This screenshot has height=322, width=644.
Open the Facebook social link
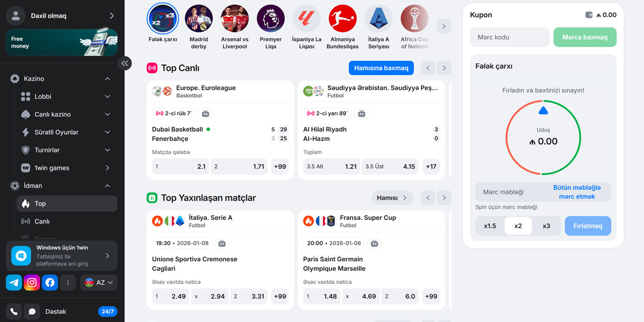50,282
